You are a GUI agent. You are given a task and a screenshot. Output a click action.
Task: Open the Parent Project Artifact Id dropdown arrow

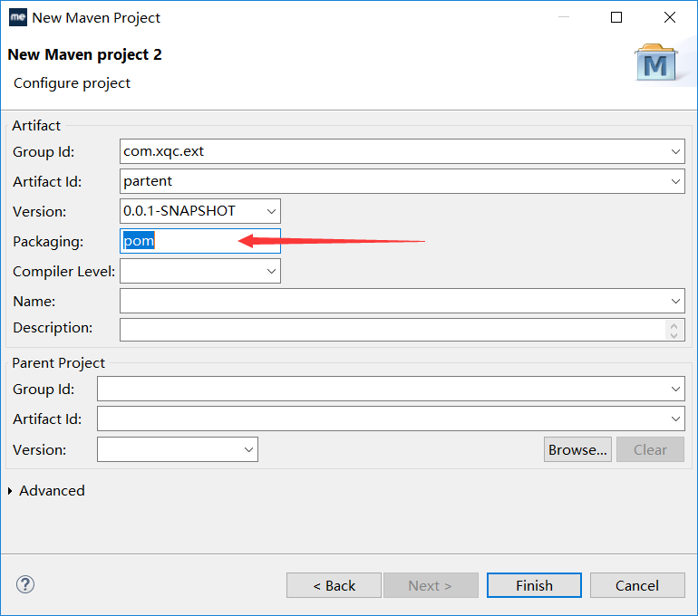coord(675,419)
